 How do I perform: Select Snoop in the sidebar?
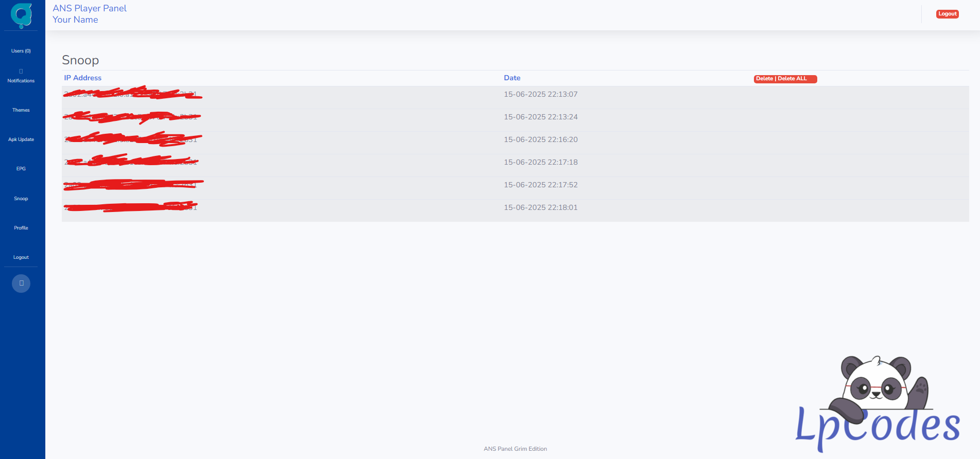pos(21,199)
